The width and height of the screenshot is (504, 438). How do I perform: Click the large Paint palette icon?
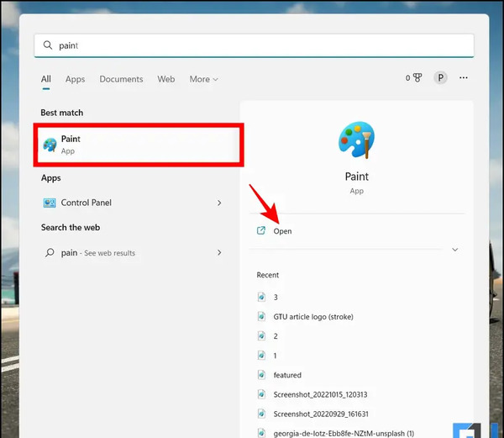click(x=356, y=140)
